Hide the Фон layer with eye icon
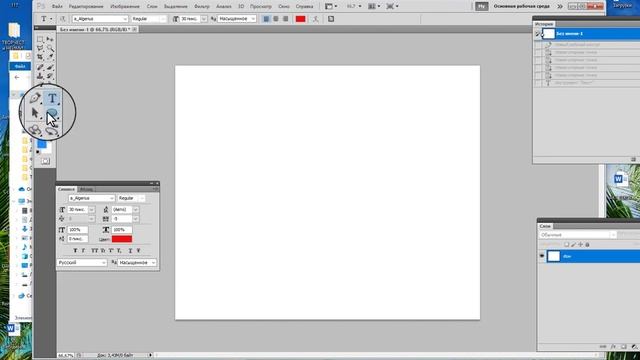 pos(542,256)
